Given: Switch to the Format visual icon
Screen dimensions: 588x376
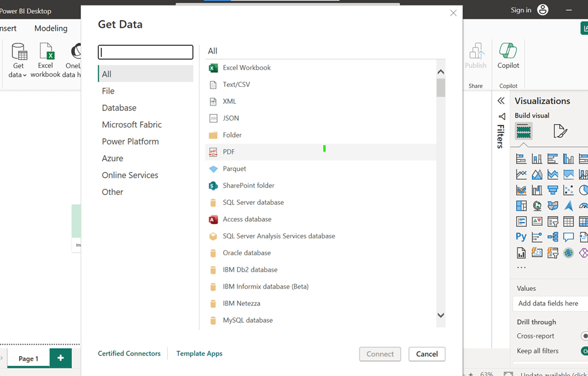Looking at the screenshot, I should point(560,131).
